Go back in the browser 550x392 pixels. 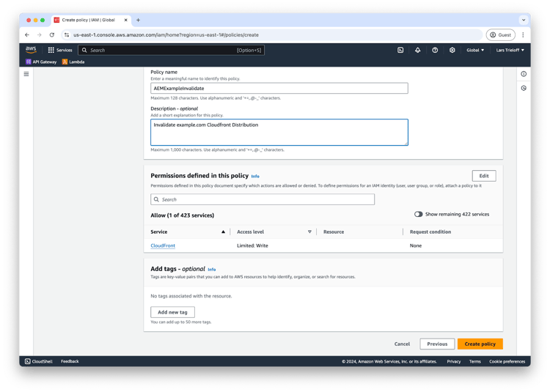pos(27,34)
